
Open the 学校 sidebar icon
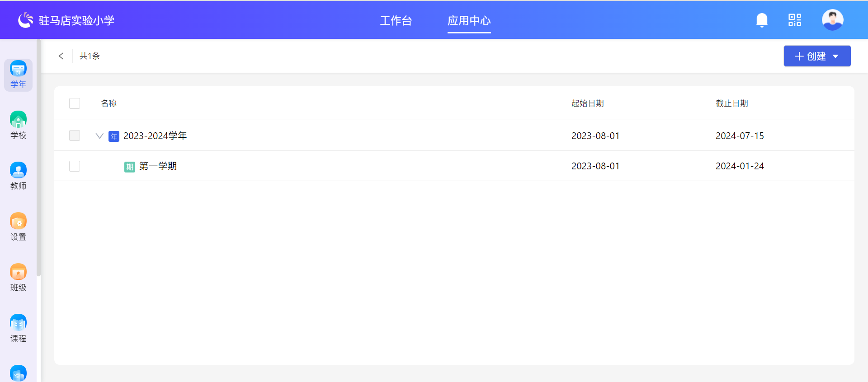click(x=18, y=125)
